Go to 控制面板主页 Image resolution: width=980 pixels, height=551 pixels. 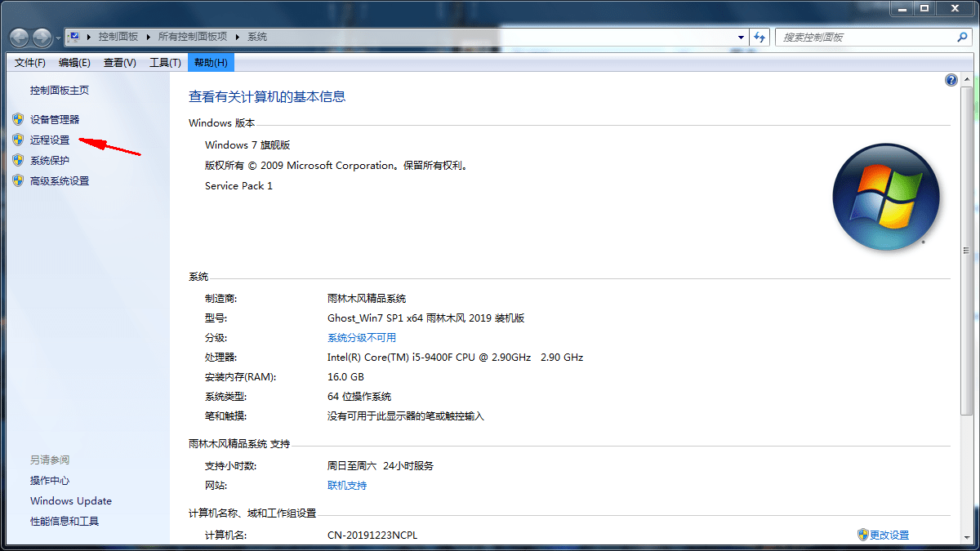point(60,91)
